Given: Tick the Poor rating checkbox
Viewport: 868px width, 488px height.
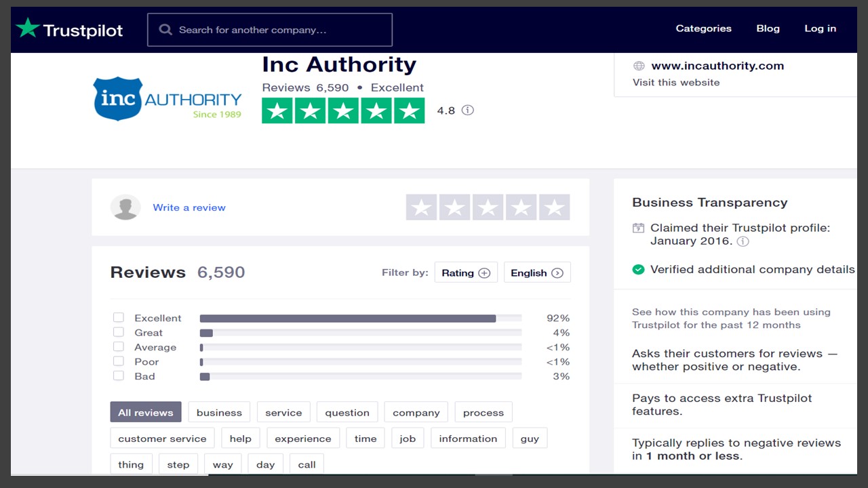Looking at the screenshot, I should 119,361.
